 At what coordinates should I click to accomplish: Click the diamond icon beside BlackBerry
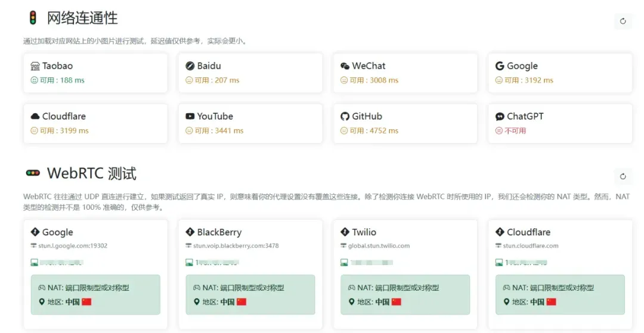(x=190, y=232)
